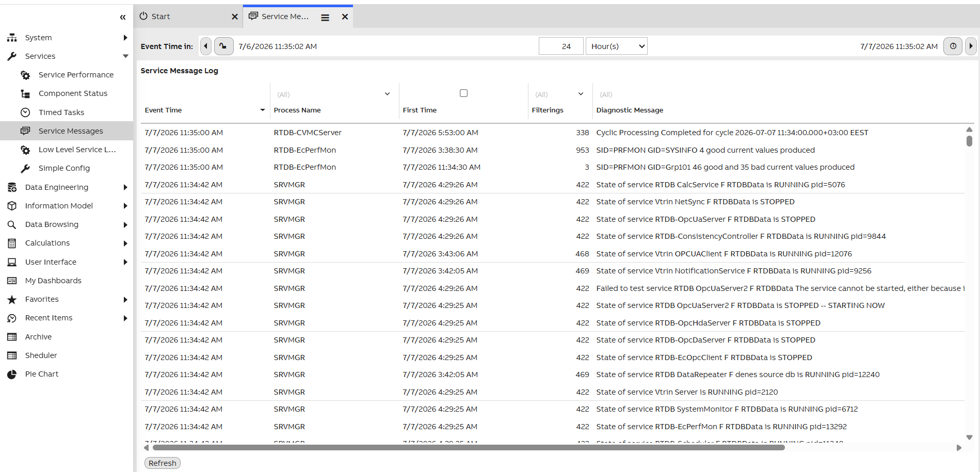
Task: Open Component Status in the sidebar
Action: [x=73, y=93]
